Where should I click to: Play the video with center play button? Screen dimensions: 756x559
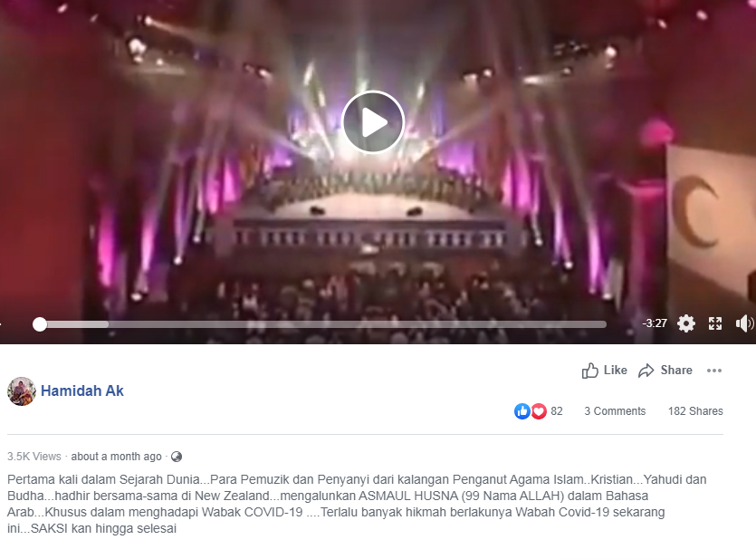click(372, 122)
